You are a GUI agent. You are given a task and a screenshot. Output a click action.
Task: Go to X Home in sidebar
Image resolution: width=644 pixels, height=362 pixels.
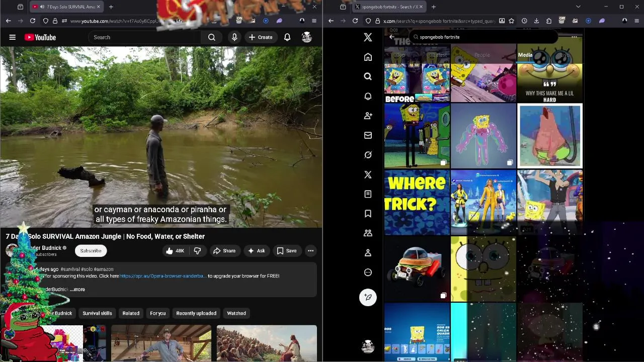pyautogui.click(x=368, y=57)
